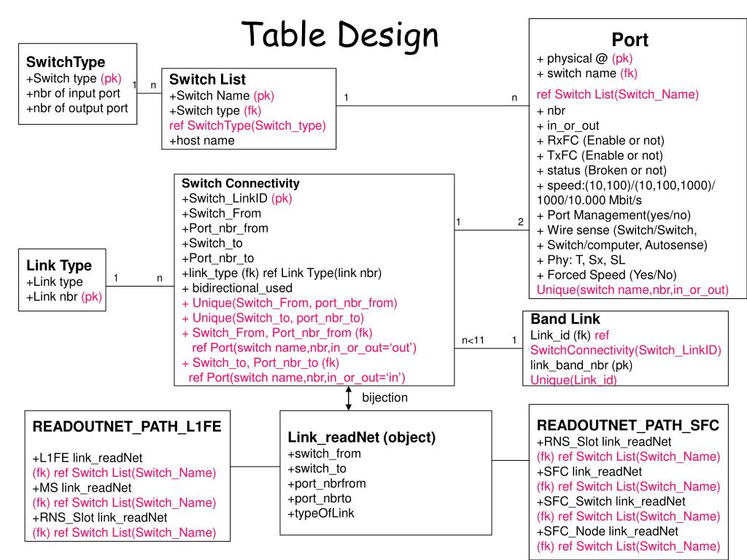Screen dimensions: 747x560
Task: Click '+Port_nbr_to' in Switch Connectivity
Action: click(217, 258)
